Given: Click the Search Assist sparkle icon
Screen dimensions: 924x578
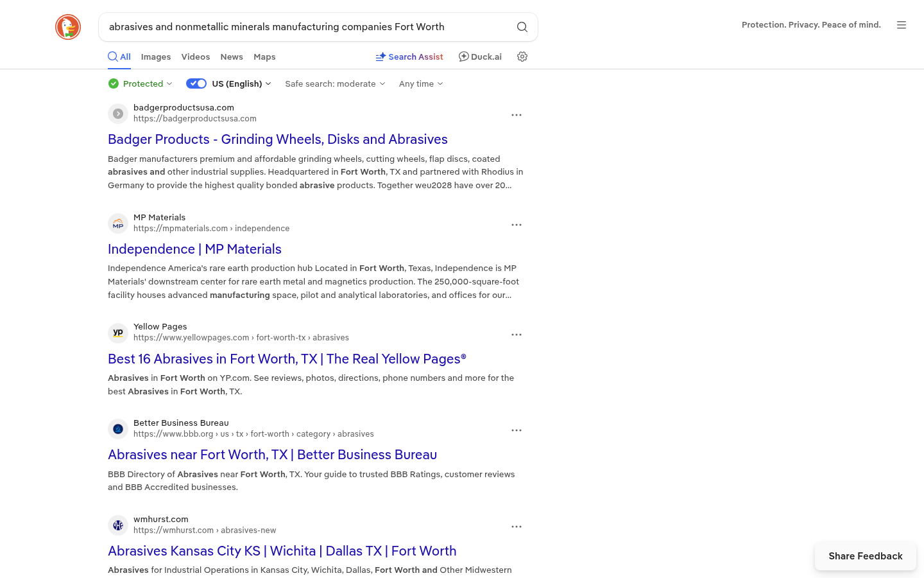Looking at the screenshot, I should point(381,57).
